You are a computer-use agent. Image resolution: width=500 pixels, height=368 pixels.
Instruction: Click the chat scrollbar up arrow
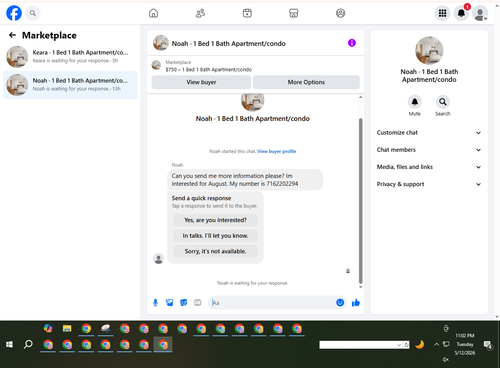pyautogui.click(x=360, y=97)
